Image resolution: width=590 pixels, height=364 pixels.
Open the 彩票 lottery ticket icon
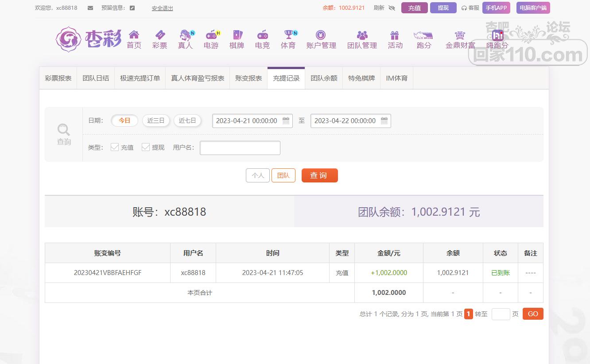tap(159, 35)
